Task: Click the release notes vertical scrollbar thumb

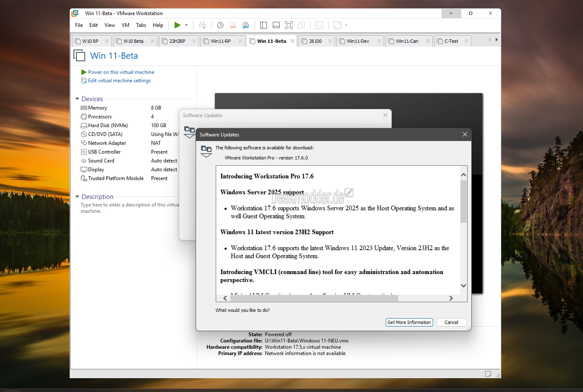Action: [x=463, y=201]
